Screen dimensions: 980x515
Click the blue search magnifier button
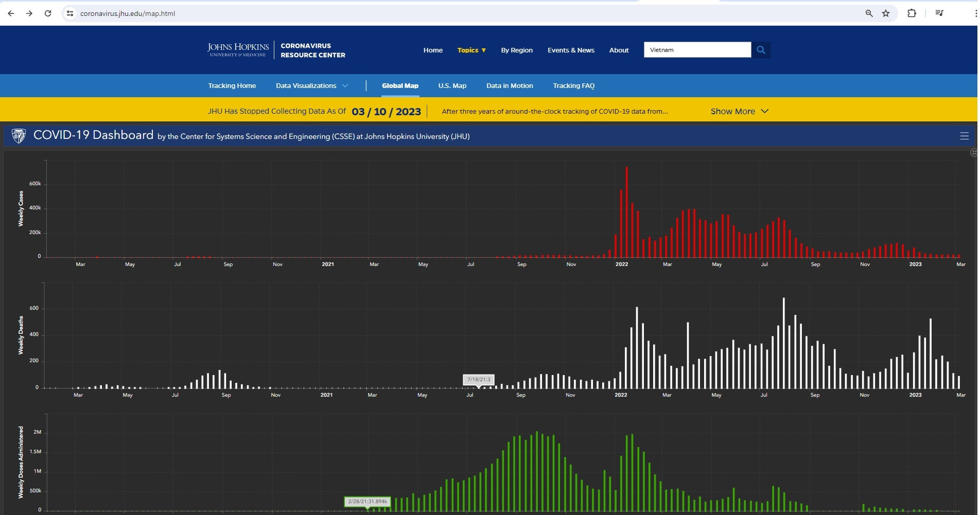761,50
